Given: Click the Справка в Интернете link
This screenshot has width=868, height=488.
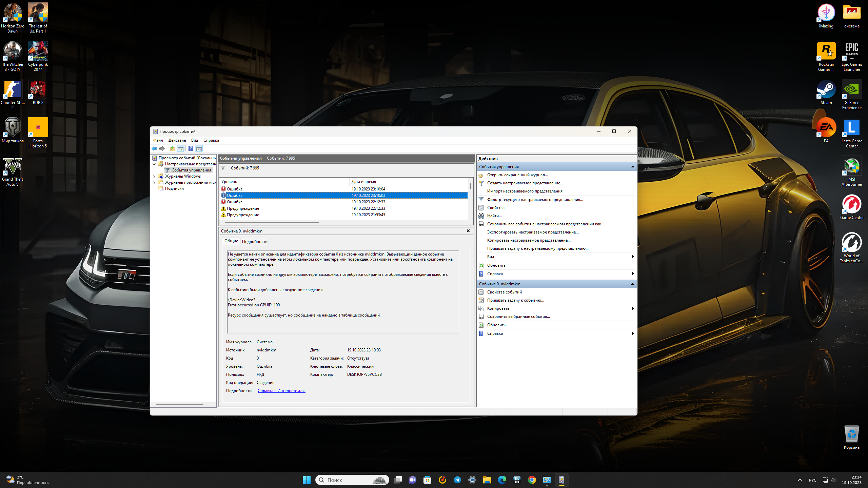Looking at the screenshot, I should click(x=281, y=391).
